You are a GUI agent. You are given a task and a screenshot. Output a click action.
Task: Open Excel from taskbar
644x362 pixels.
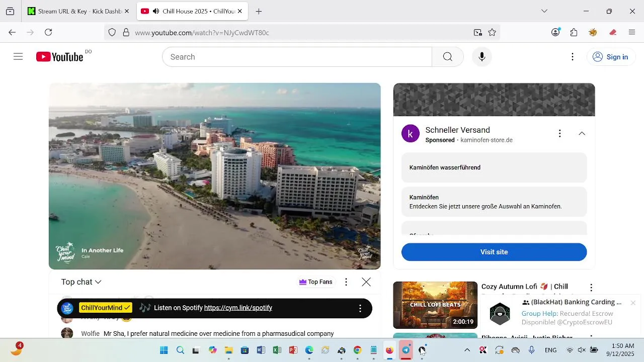[x=277, y=350]
